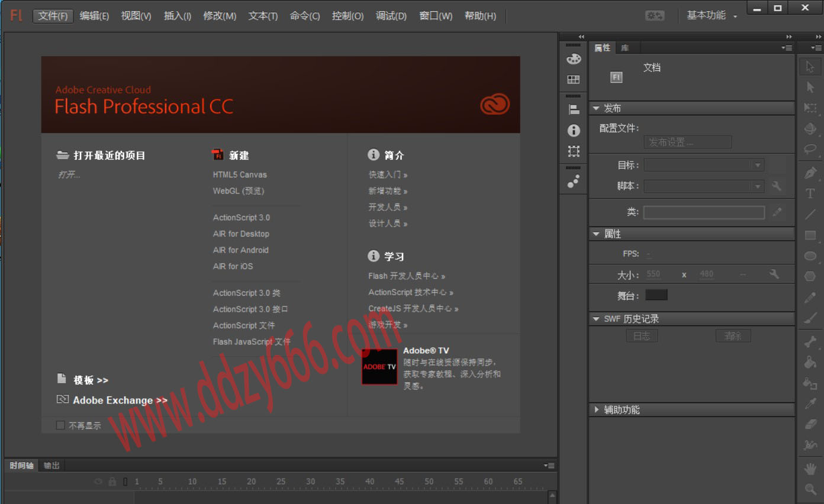This screenshot has width=824, height=504.
Task: Click frame 25 on the timeline ruler
Action: [281, 482]
